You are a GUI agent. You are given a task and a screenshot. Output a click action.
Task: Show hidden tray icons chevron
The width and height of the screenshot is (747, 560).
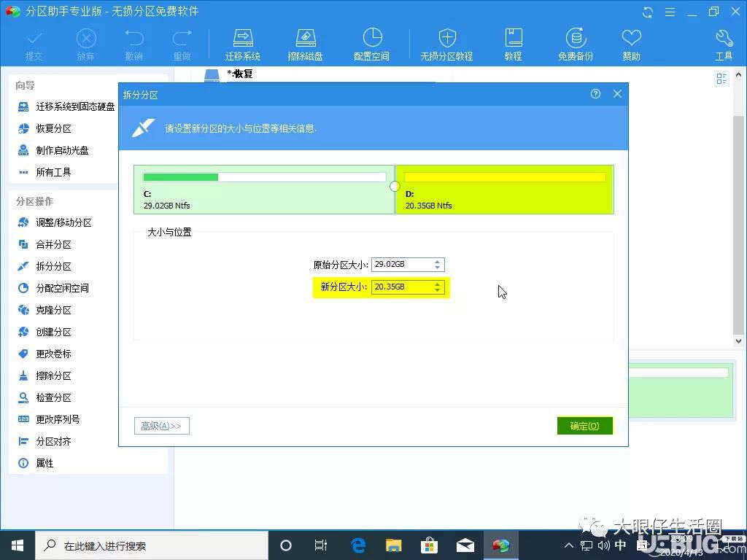click(x=569, y=545)
